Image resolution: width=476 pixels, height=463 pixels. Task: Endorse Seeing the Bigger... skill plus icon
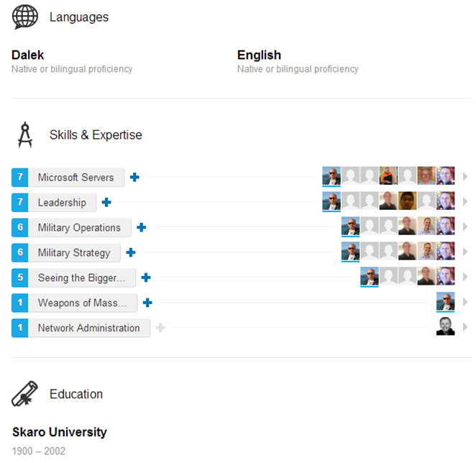146,278
